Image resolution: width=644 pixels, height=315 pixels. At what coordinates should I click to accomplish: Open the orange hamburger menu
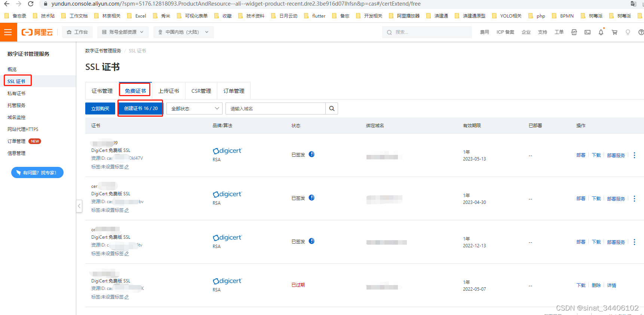pos(8,32)
